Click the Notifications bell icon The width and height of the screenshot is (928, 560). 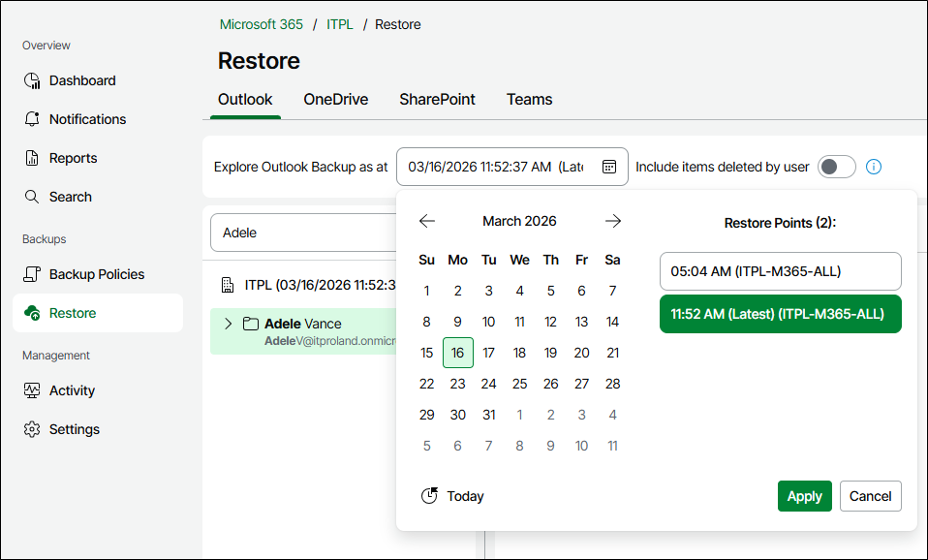coord(32,119)
